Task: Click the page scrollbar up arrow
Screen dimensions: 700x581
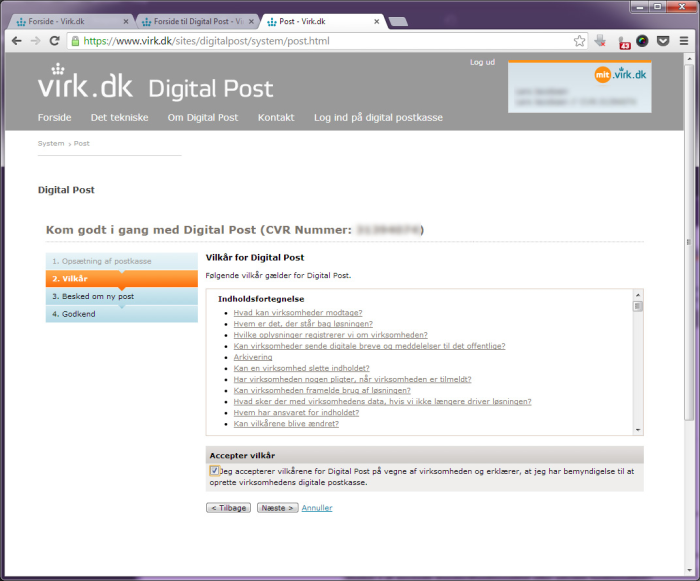Action: pos(690,59)
